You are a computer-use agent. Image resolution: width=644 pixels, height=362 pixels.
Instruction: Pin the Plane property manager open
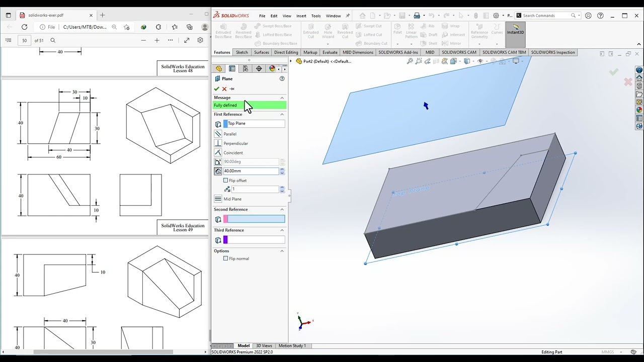pyautogui.click(x=232, y=89)
